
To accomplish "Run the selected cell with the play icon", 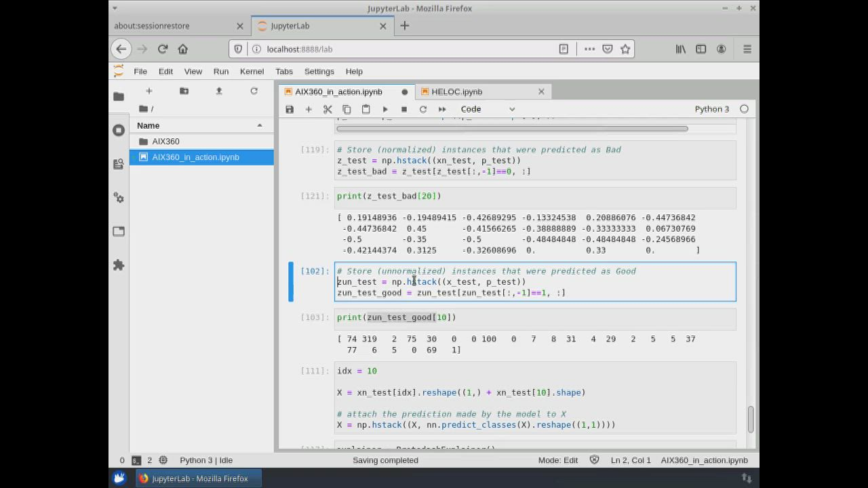I will [x=385, y=109].
